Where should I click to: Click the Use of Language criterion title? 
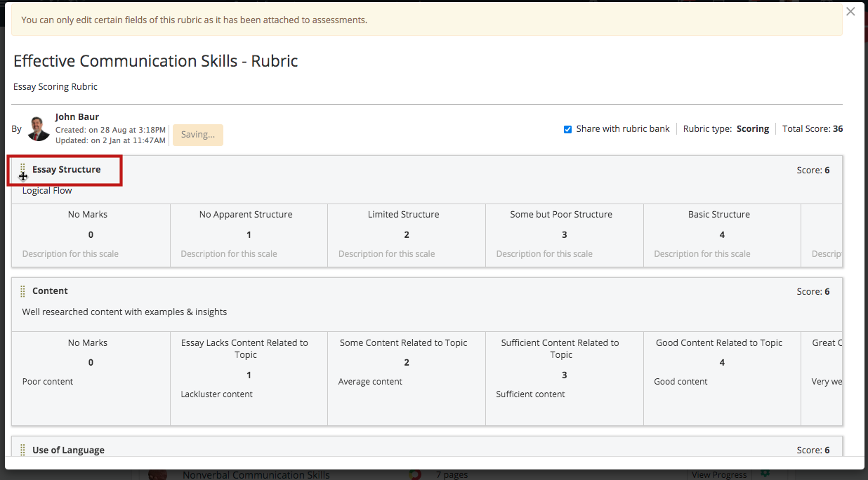pyautogui.click(x=68, y=450)
